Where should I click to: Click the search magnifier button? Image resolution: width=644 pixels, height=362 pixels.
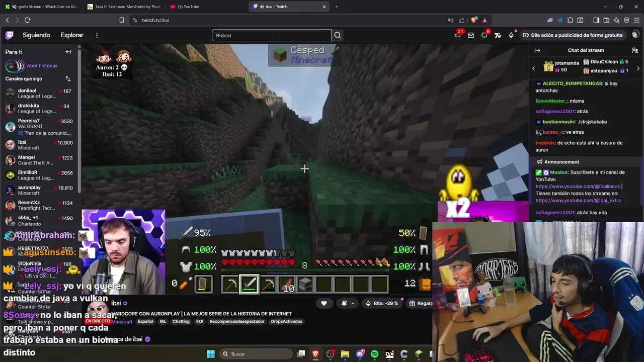338,35
